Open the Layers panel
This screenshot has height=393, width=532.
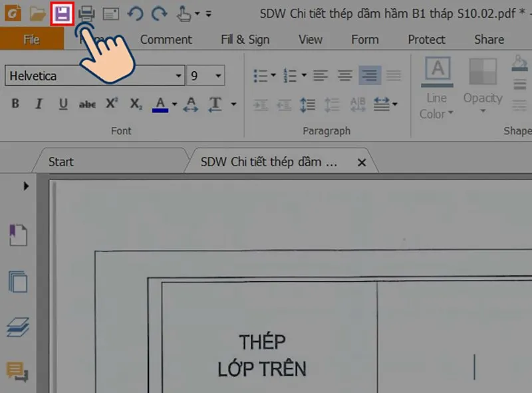click(x=18, y=328)
